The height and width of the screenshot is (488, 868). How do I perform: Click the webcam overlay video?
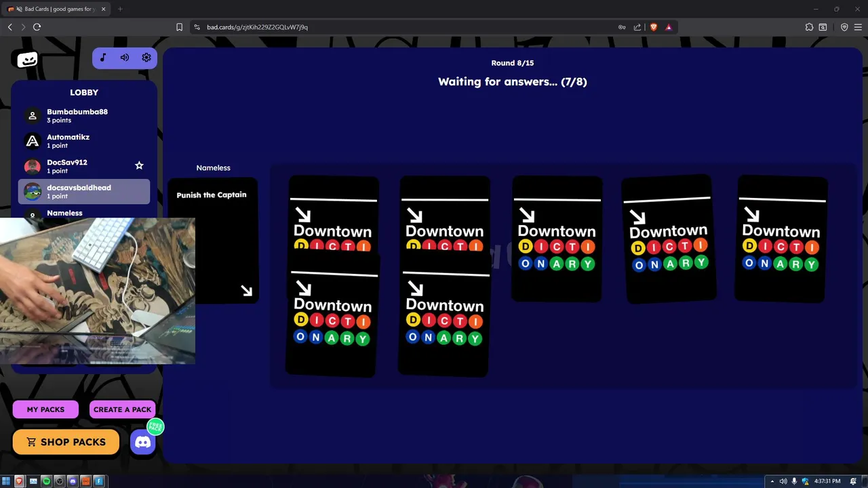(x=98, y=291)
